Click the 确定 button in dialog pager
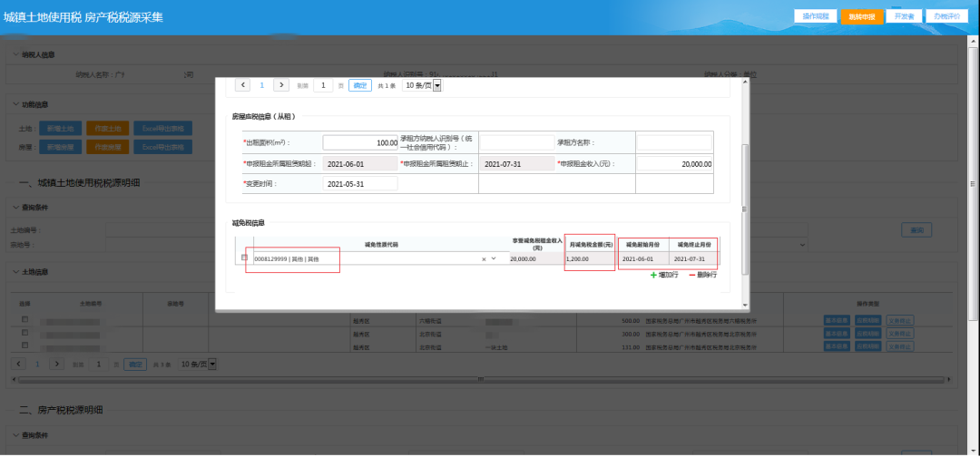The height and width of the screenshot is (457, 980). (360, 85)
